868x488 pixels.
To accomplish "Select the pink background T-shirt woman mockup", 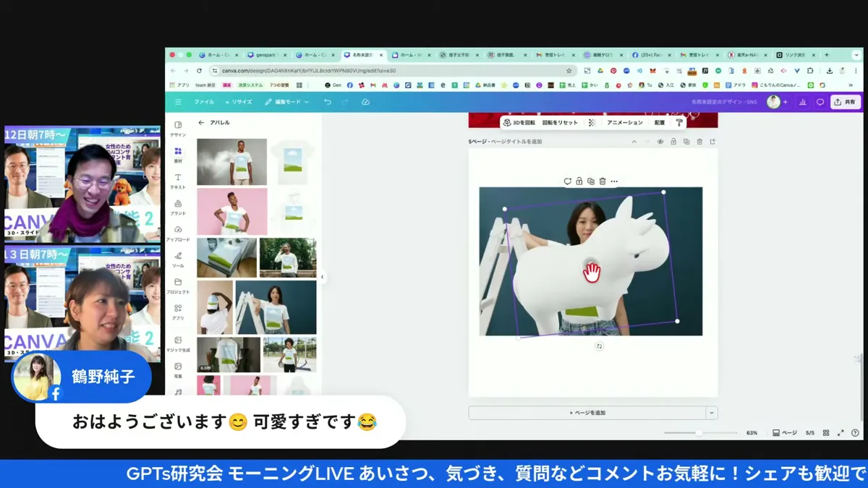I will (231, 212).
